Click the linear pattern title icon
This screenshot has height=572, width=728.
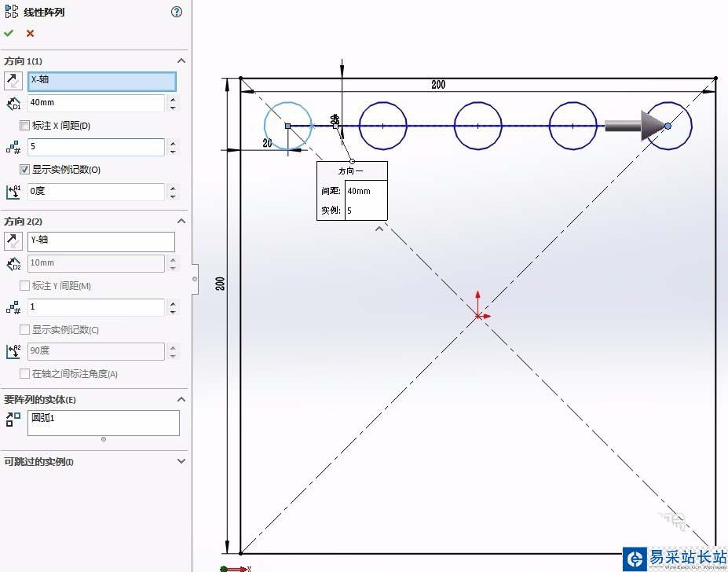click(x=12, y=12)
